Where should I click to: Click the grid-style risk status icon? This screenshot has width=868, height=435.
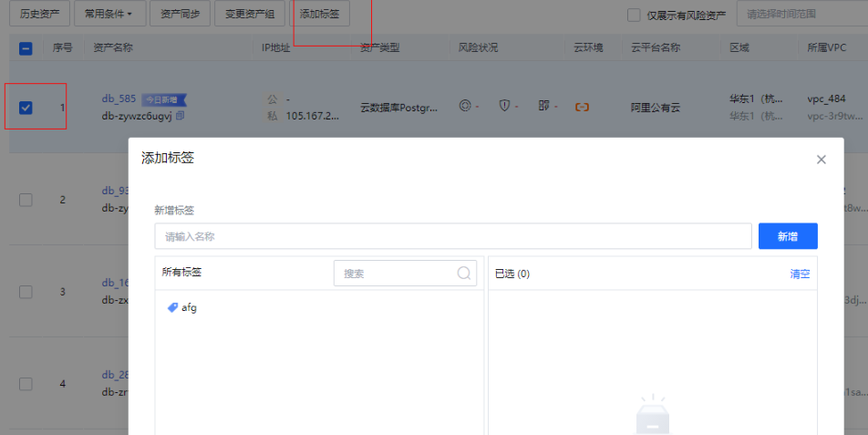point(544,106)
